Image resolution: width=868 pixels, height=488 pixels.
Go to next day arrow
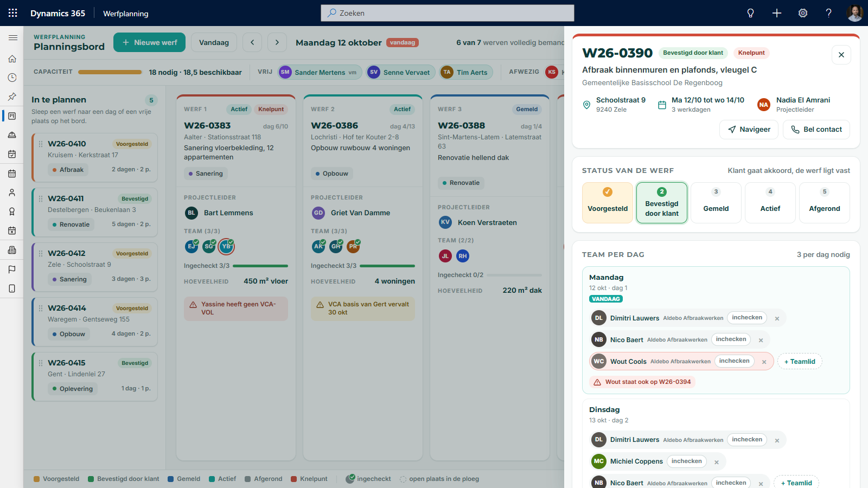[277, 42]
